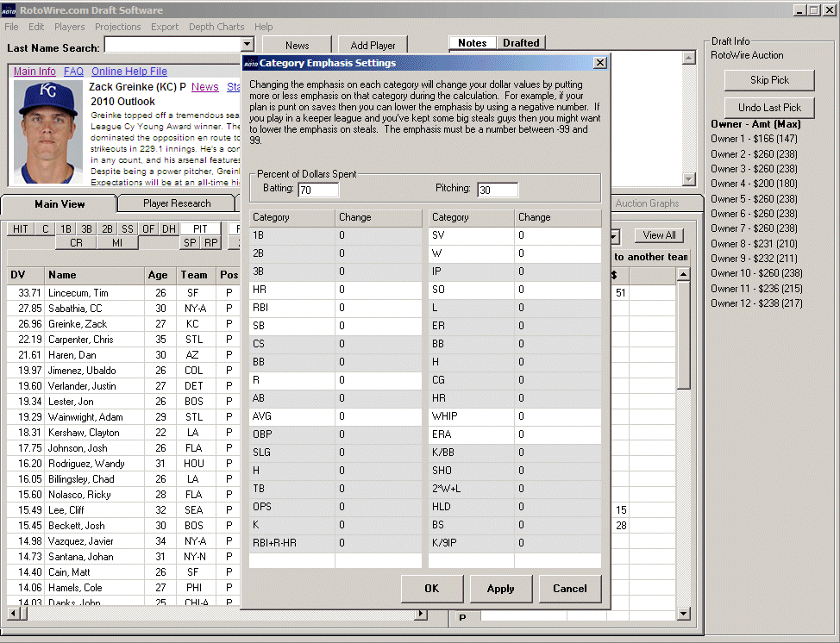Open the Export menu
Image resolution: width=840 pixels, height=643 pixels.
coord(165,27)
